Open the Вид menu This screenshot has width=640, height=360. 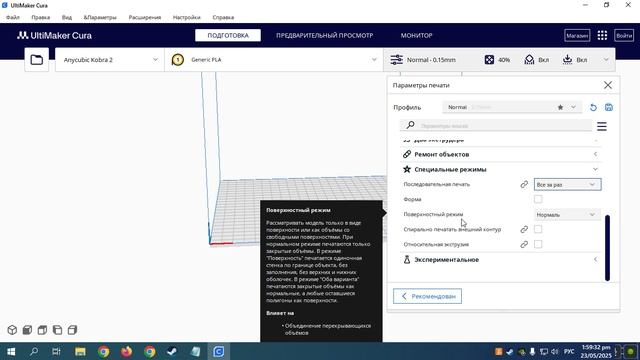click(x=67, y=17)
